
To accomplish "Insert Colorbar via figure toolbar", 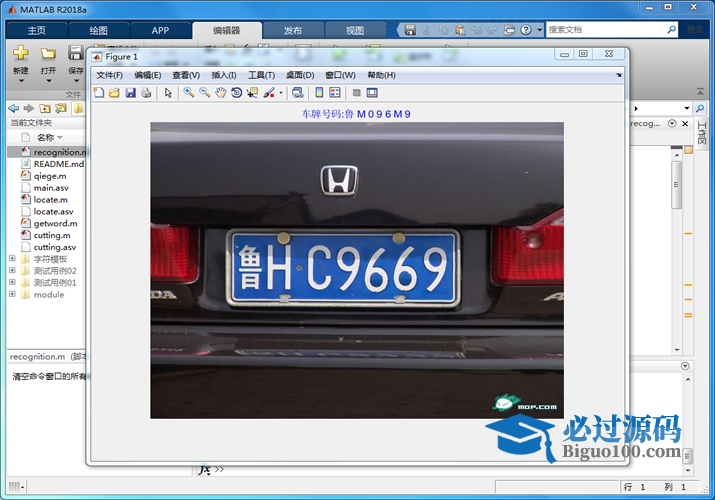I will pyautogui.click(x=319, y=93).
